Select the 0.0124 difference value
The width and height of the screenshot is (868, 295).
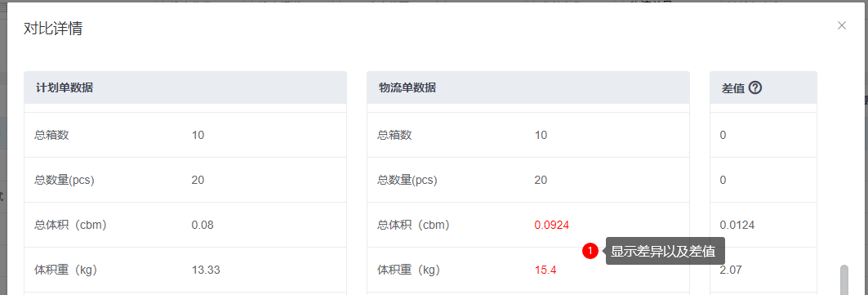(737, 226)
